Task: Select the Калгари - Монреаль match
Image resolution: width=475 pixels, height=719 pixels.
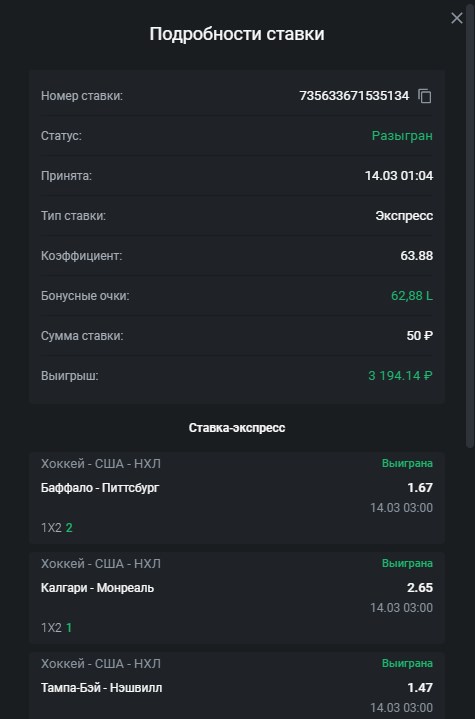Action: point(97,587)
